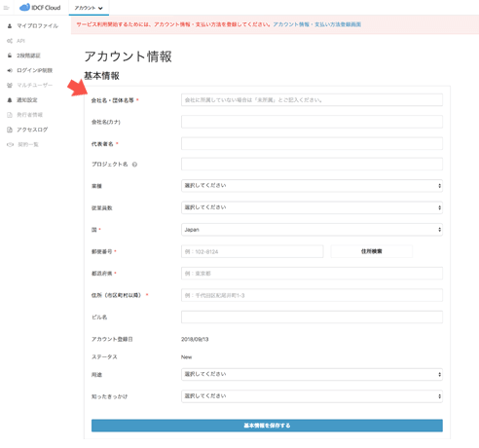
Task: Click the person icon beside マイプロファイル
Action: [x=10, y=26]
